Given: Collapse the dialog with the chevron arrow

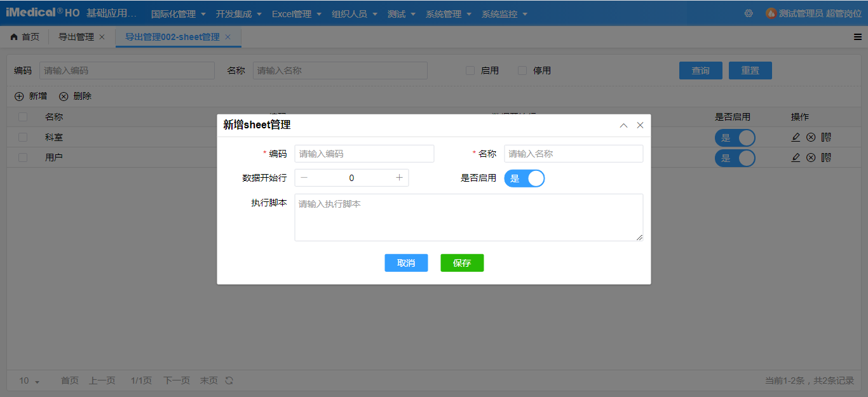Looking at the screenshot, I should pos(623,125).
